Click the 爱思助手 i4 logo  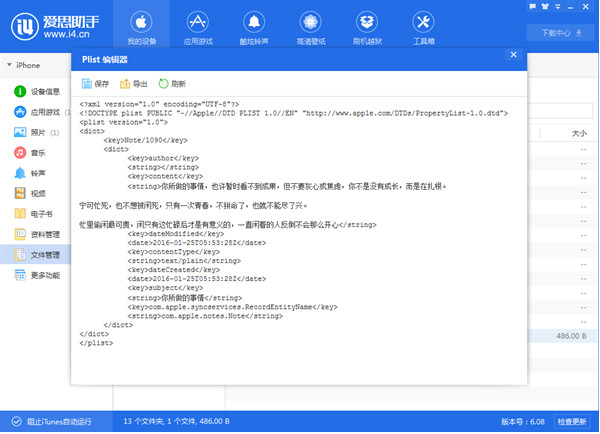(55, 27)
